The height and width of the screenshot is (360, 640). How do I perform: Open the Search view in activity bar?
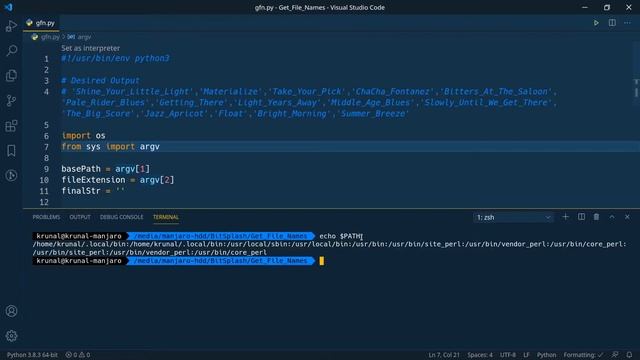(x=11, y=51)
